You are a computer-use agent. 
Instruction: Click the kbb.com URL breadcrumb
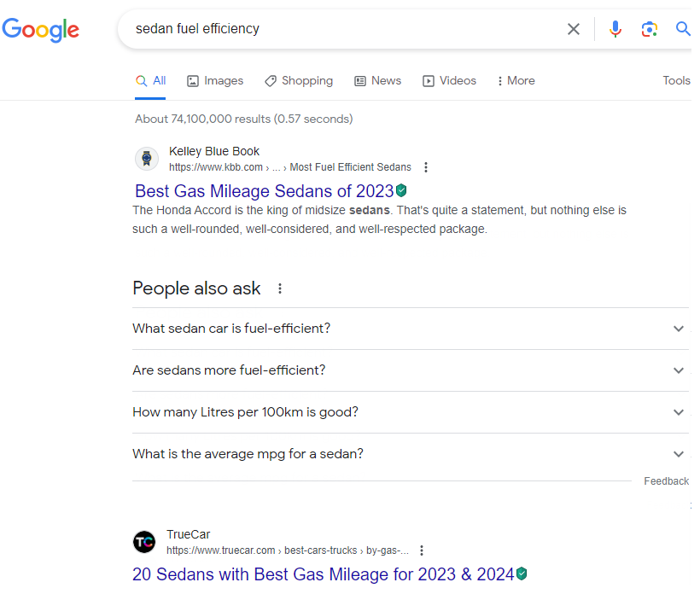289,167
